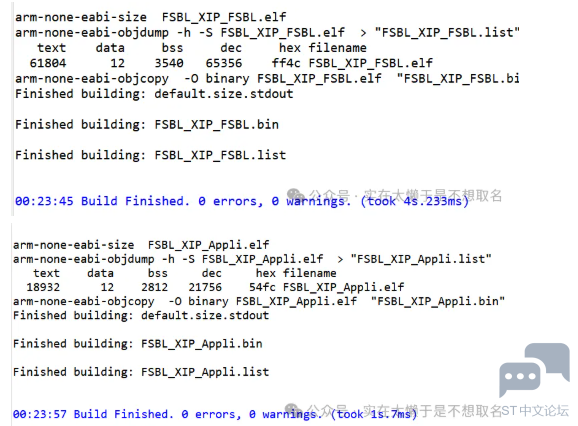Click Finished building: FSBL_XIP_FSBL.list line
Screen dimensions: 578x426
[150, 155]
